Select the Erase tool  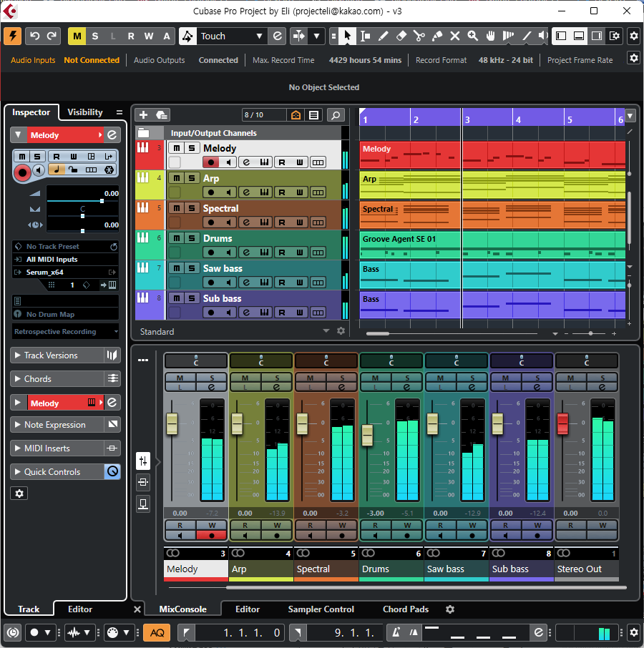[x=401, y=36]
